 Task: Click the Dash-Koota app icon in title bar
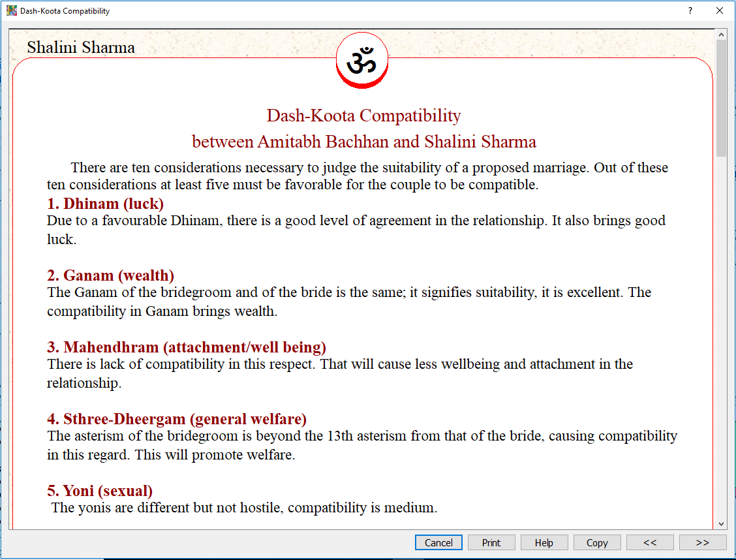coord(11,10)
